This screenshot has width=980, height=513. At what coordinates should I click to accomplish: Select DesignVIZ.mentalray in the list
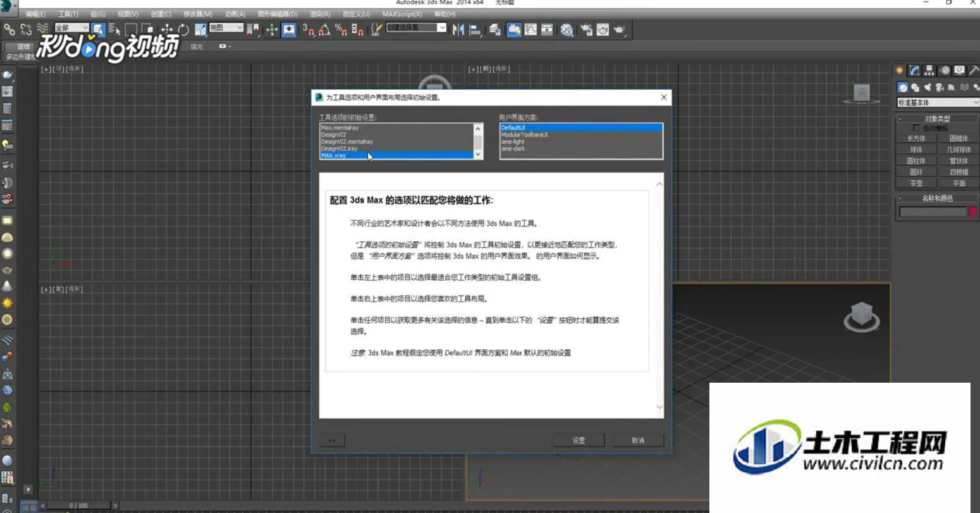point(396,142)
